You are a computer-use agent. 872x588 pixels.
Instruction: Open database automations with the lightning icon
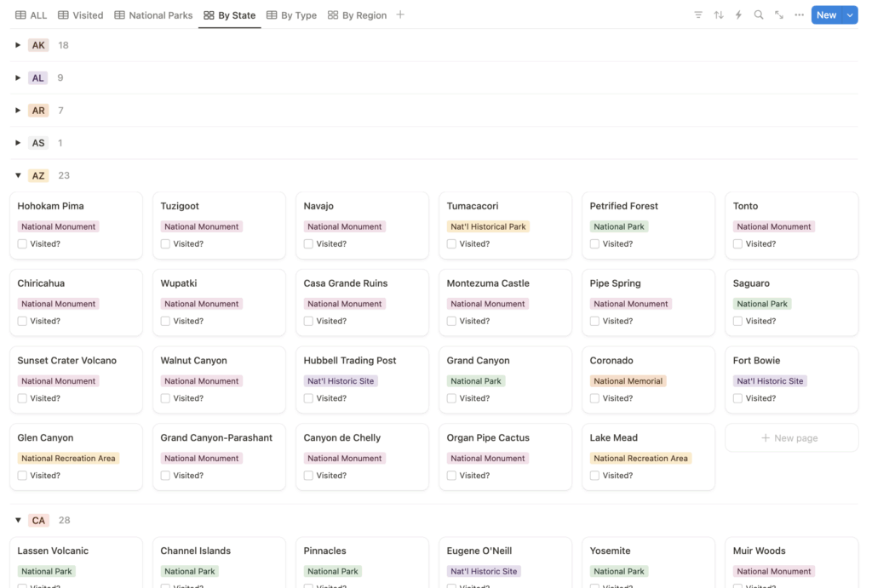click(x=738, y=14)
